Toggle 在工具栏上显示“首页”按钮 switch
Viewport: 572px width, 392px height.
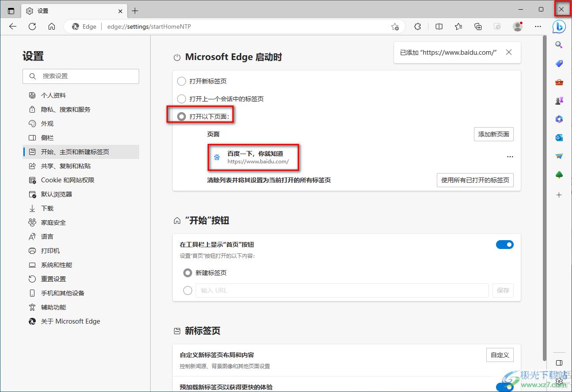(x=505, y=245)
